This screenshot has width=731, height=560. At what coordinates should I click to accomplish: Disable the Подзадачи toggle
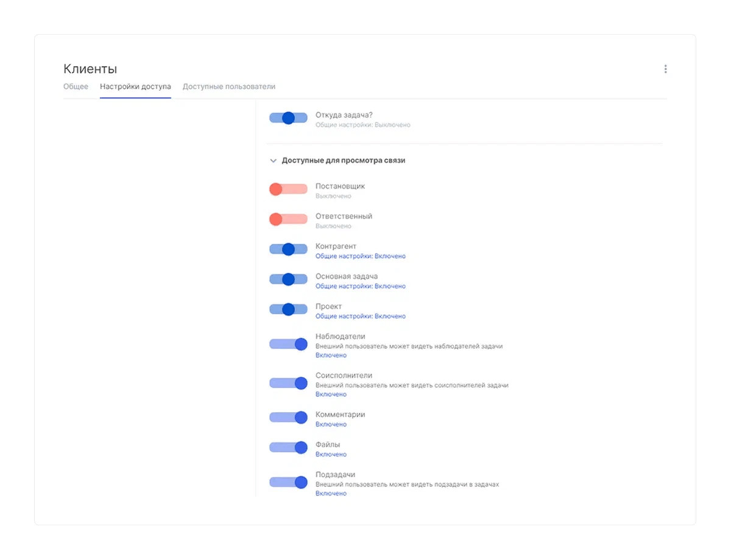click(288, 482)
